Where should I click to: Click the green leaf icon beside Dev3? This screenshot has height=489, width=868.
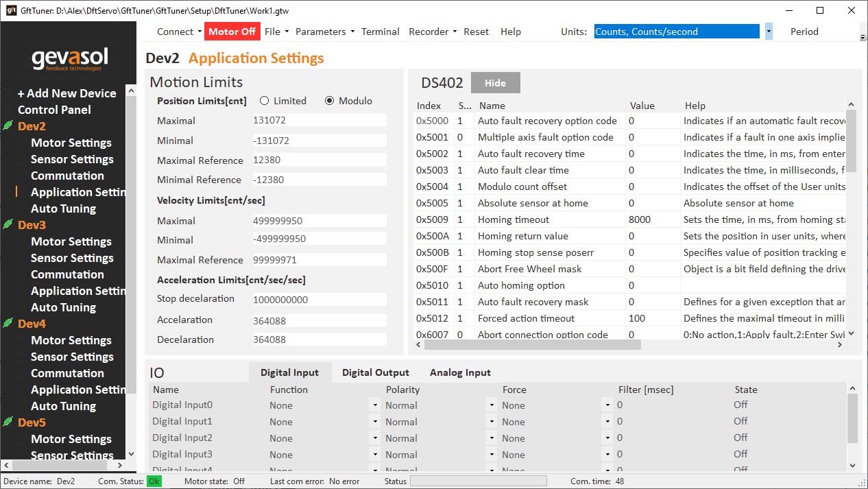[x=8, y=225]
